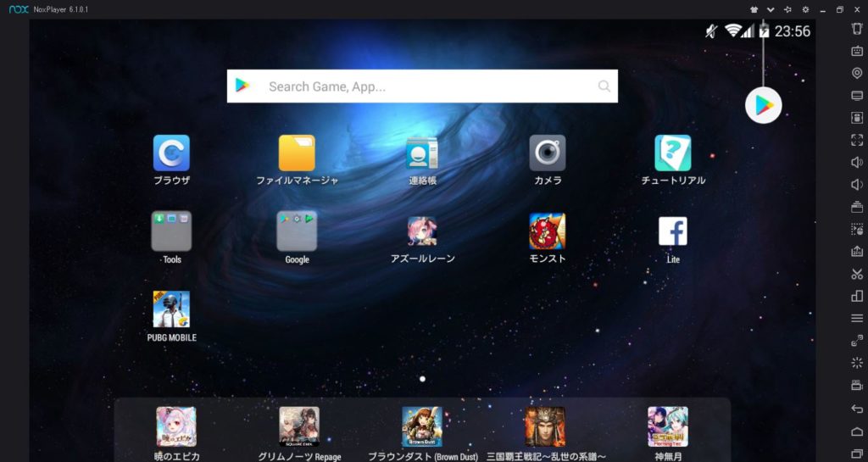Open keyboard control mapping in sidebar
This screenshot has height=462, width=868.
point(857,51)
